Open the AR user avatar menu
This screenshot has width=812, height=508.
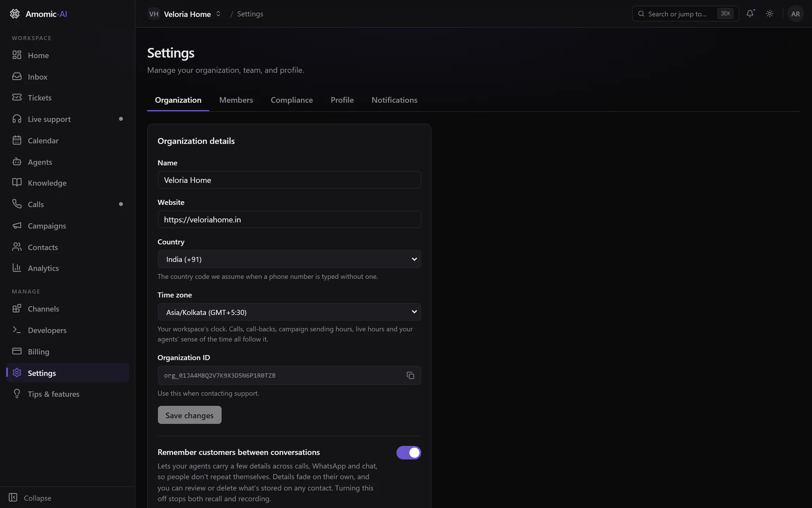[795, 14]
